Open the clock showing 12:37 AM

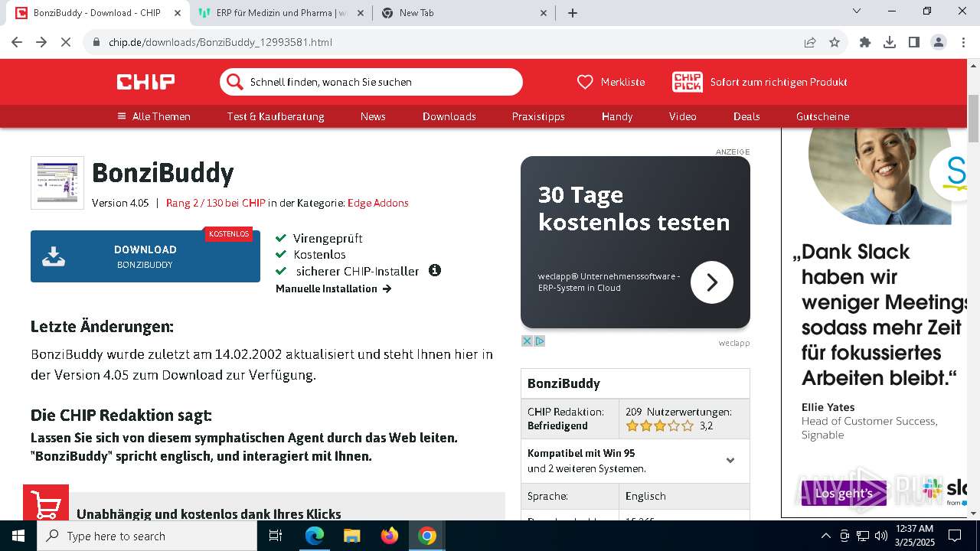click(913, 536)
